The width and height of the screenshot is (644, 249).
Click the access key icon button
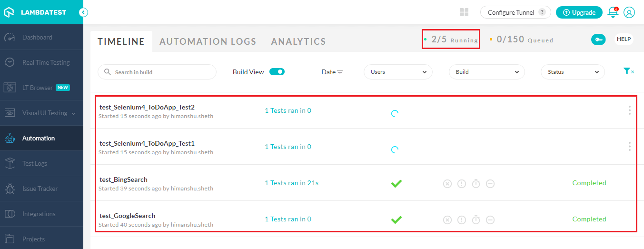[598, 40]
